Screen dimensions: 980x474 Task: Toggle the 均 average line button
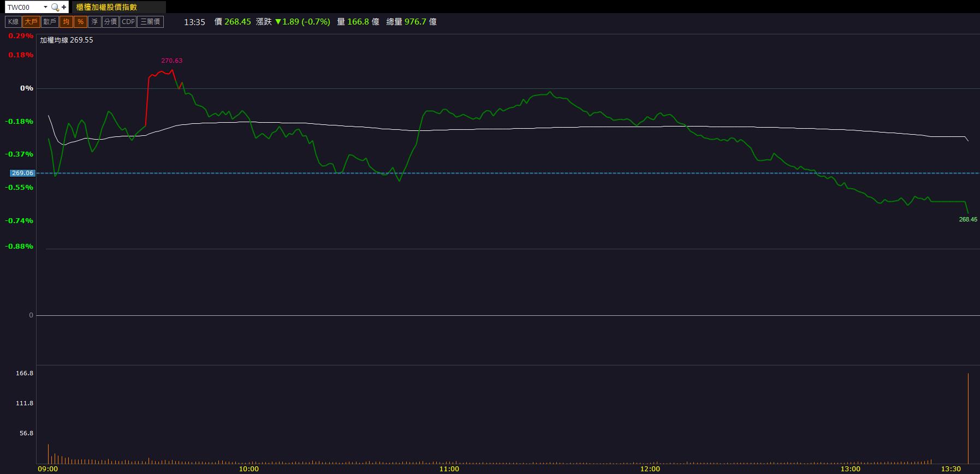[x=66, y=22]
